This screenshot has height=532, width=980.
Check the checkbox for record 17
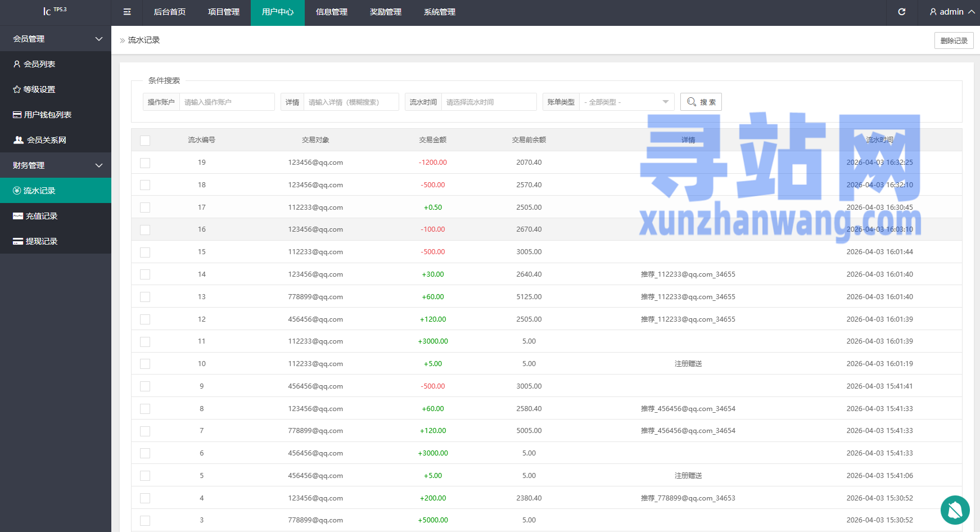(145, 208)
